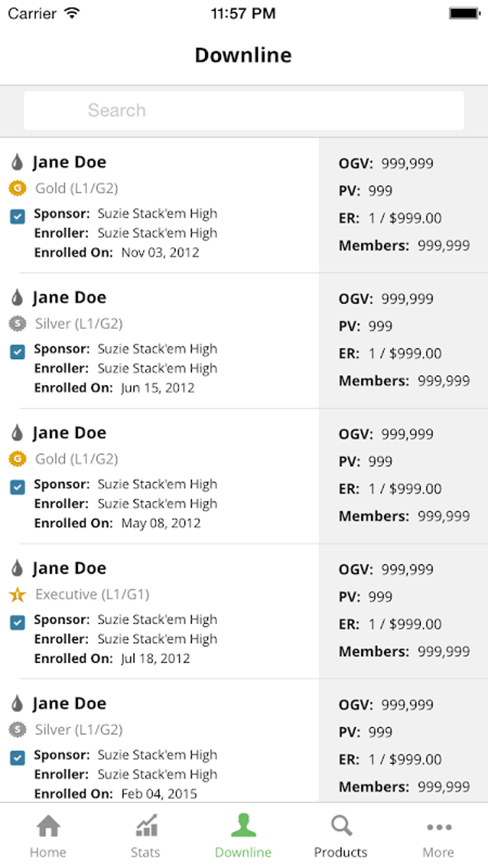This screenshot has width=488, height=868.
Task: Tap the Executive star rank badge
Action: point(18,595)
